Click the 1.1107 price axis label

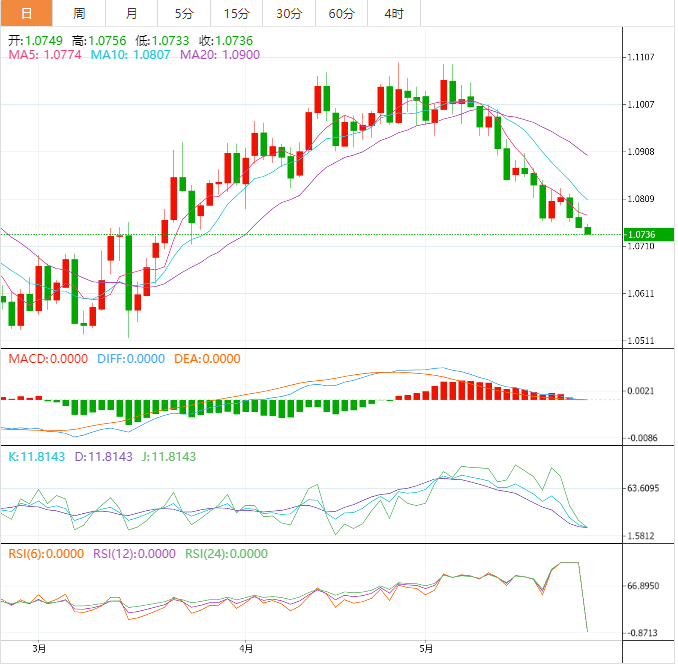tap(641, 57)
